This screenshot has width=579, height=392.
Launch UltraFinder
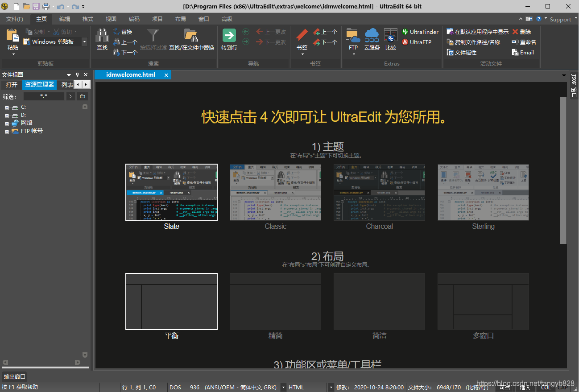(x=420, y=32)
